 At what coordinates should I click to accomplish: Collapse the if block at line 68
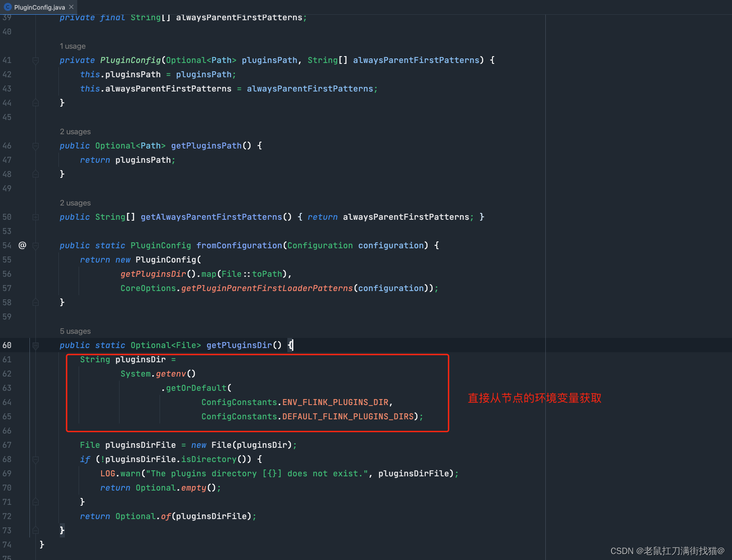[35, 459]
